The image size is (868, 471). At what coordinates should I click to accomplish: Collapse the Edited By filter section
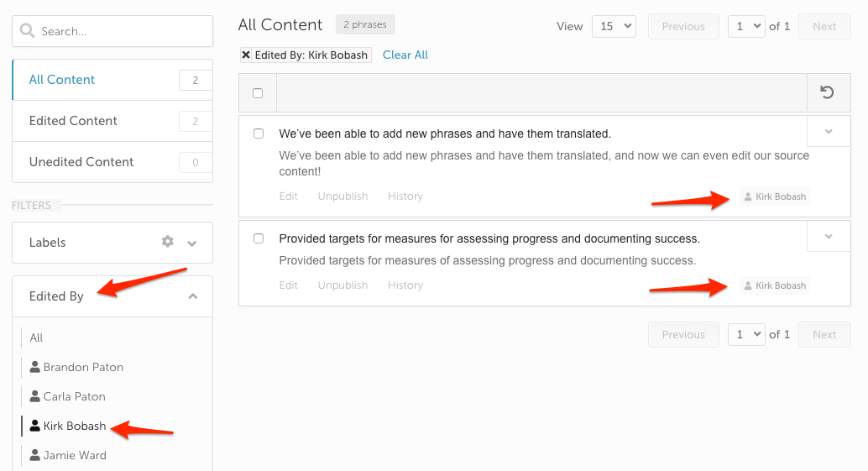coord(192,296)
